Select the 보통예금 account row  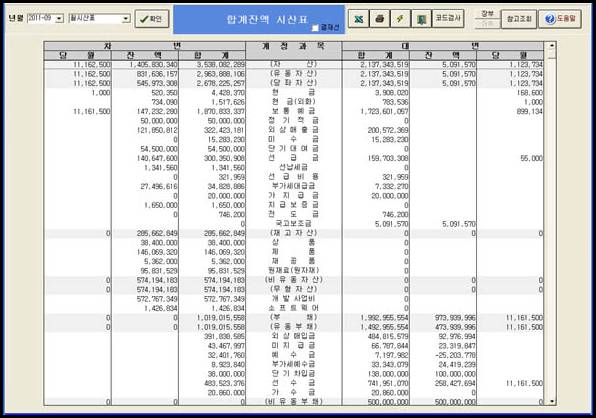tap(293, 111)
